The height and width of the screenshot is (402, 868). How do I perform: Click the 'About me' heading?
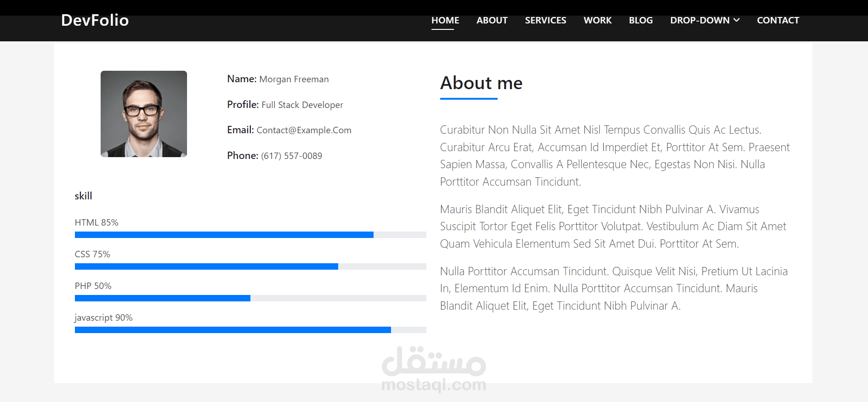pos(481,83)
